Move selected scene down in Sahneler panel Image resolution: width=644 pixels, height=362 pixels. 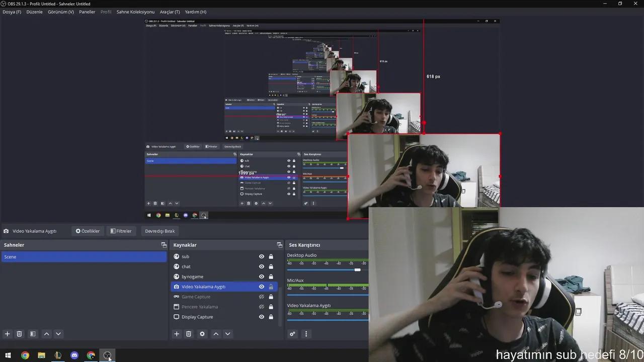[58, 334]
